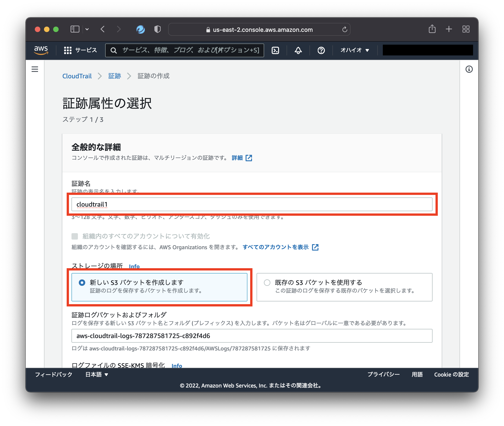
Task: Open the browser tab overview chevron
Action: point(87,29)
